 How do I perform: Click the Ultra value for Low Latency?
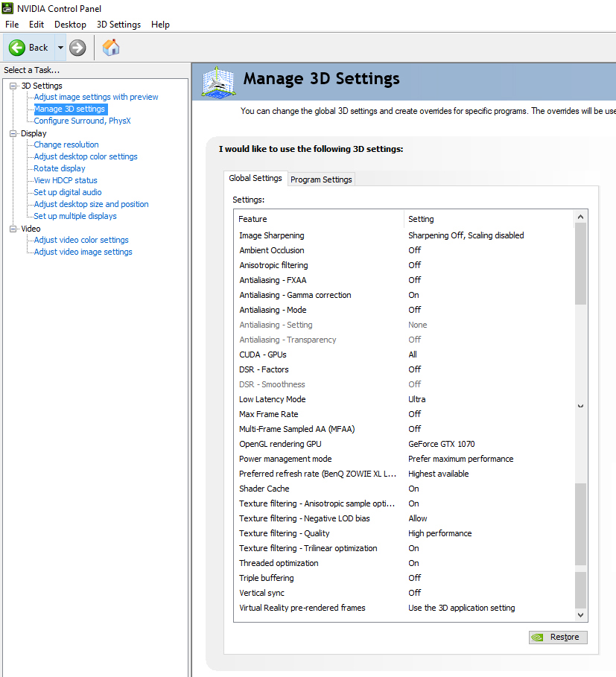click(417, 399)
